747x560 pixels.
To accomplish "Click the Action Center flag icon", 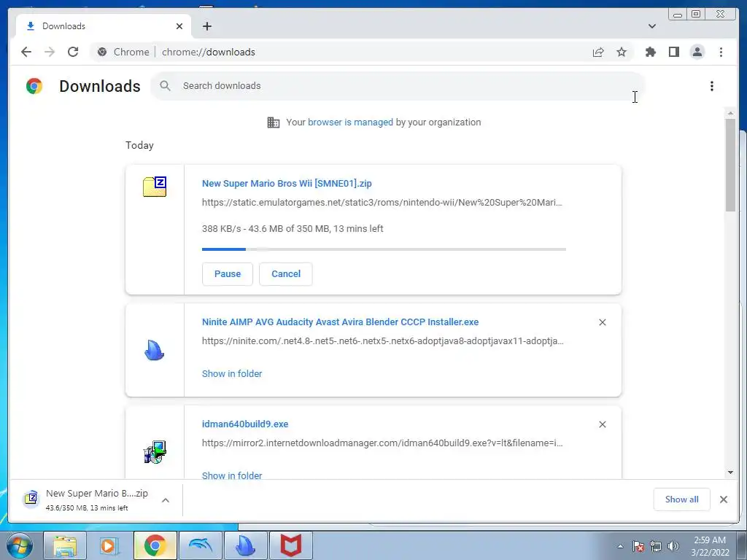I will pos(638,546).
